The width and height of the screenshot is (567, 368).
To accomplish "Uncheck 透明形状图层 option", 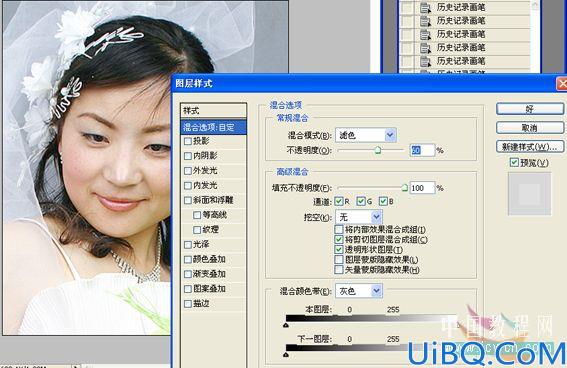I will pos(339,249).
